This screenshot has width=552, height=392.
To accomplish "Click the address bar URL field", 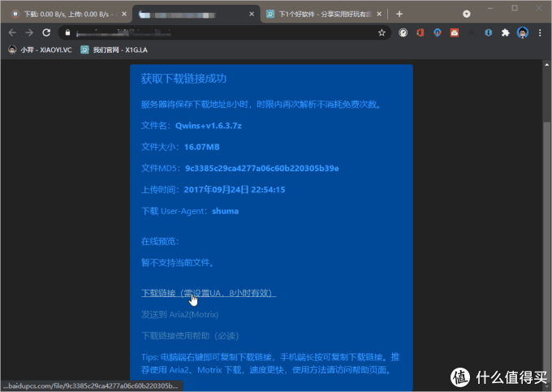I will pos(223,33).
